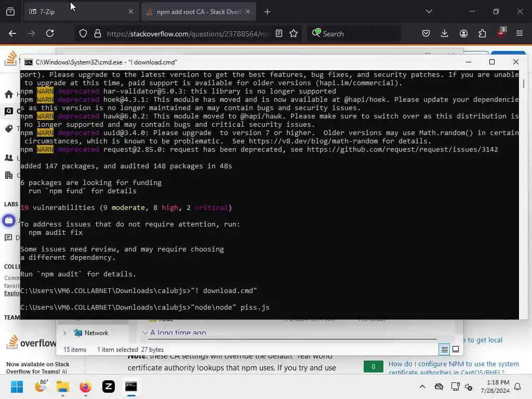
Task: Reload the current page
Action: (50, 33)
